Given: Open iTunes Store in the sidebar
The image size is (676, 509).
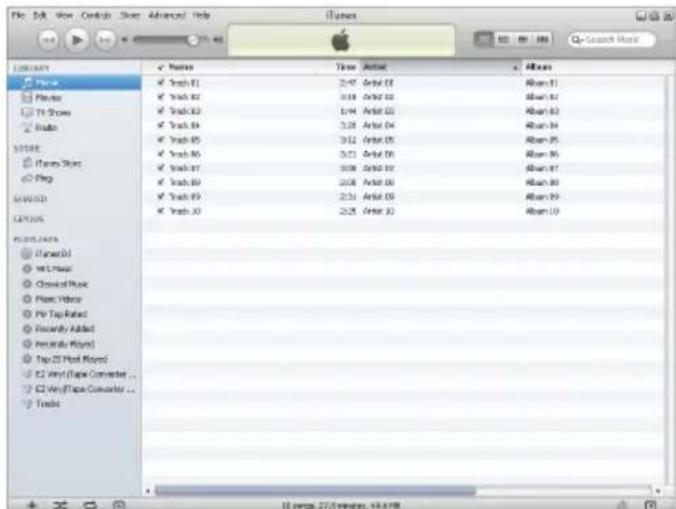Looking at the screenshot, I should point(74,163).
